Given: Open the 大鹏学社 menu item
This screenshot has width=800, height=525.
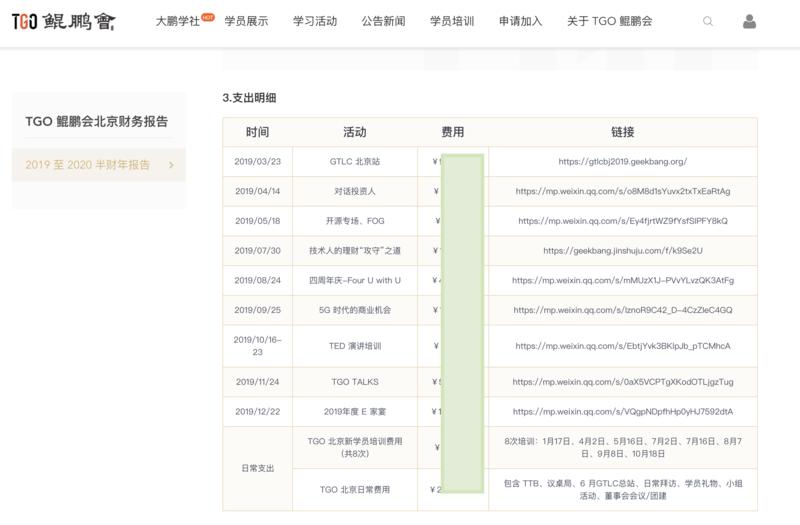Looking at the screenshot, I should click(178, 21).
